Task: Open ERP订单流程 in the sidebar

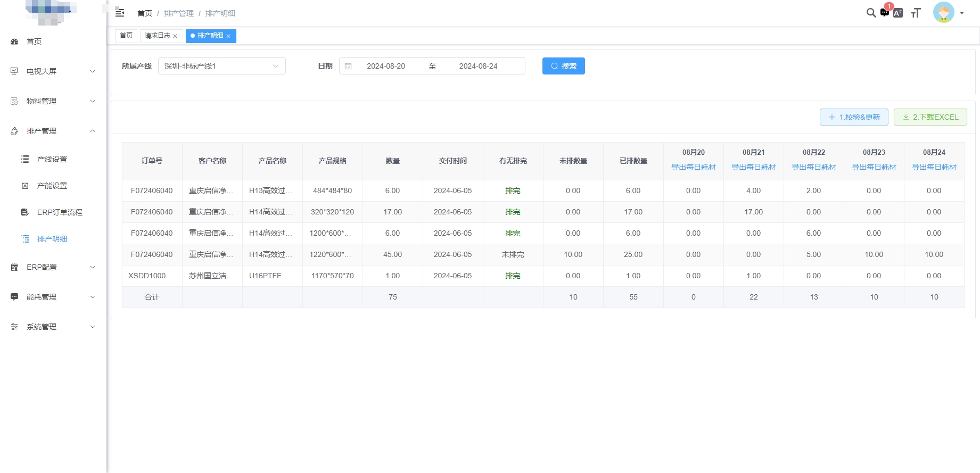Action: pos(60,212)
